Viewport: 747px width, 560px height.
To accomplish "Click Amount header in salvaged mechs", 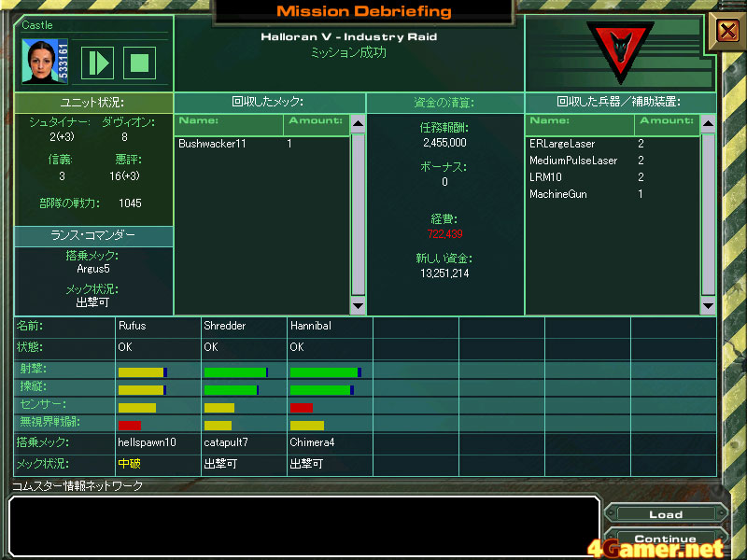I will pyautogui.click(x=317, y=125).
